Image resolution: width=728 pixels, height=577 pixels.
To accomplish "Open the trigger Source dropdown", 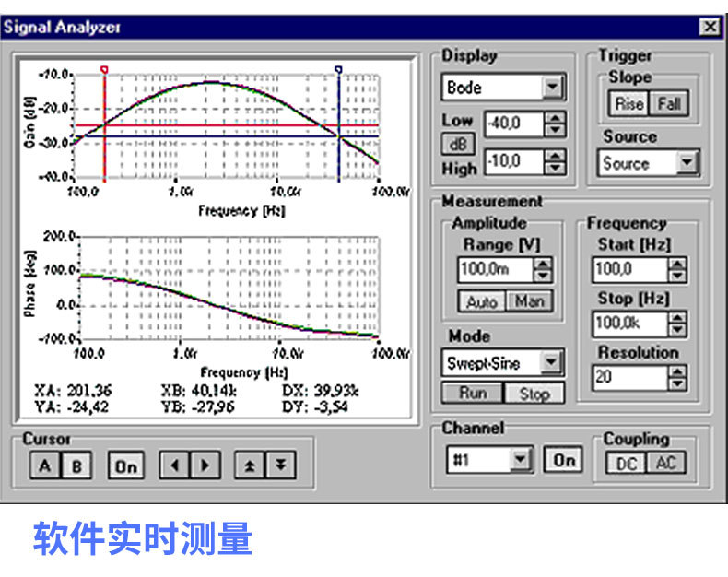I will coord(687,162).
